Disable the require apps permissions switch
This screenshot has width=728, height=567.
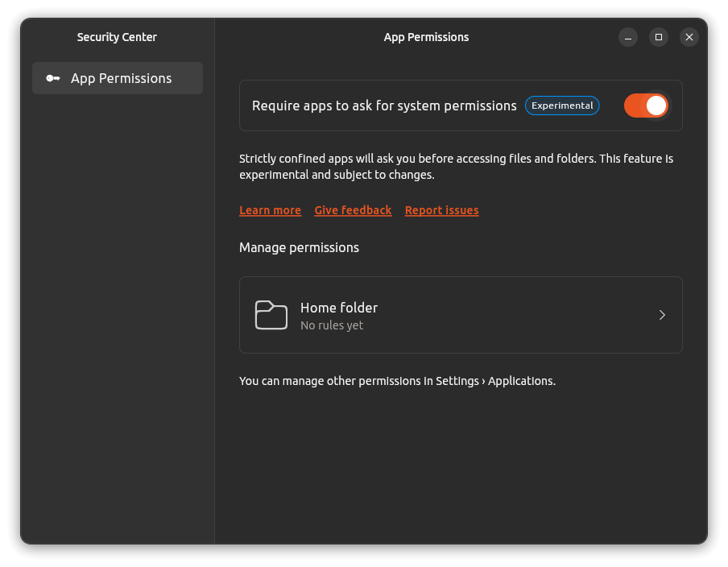pyautogui.click(x=646, y=106)
